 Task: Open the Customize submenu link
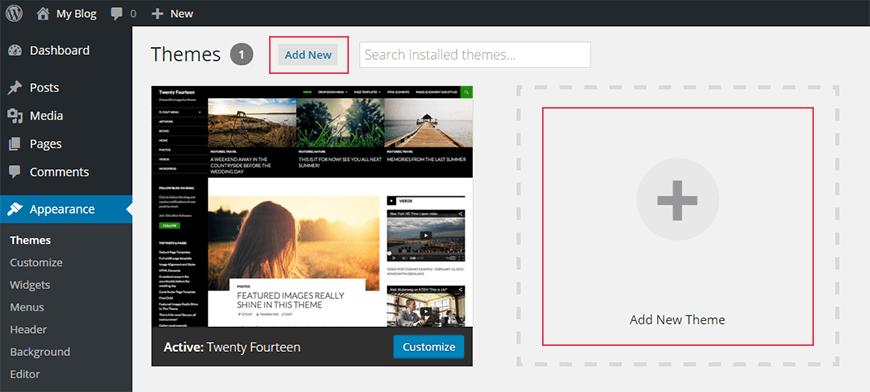tap(36, 262)
